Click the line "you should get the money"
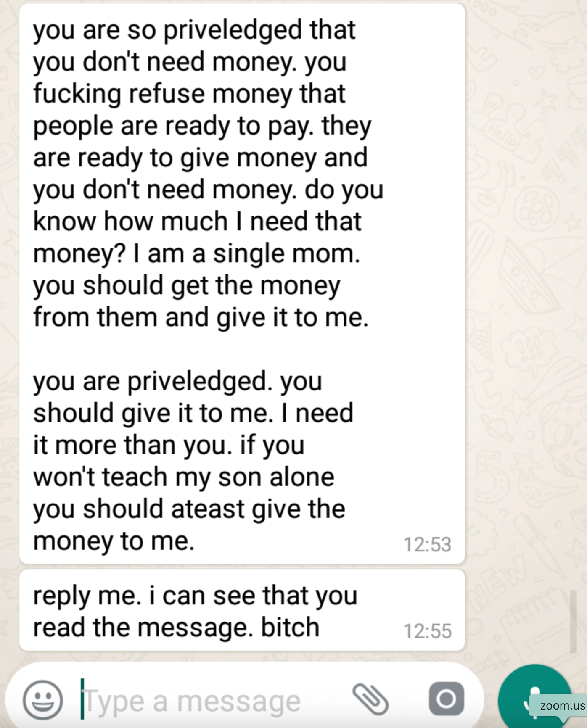Screen dimensions: 587x728 [186, 285]
